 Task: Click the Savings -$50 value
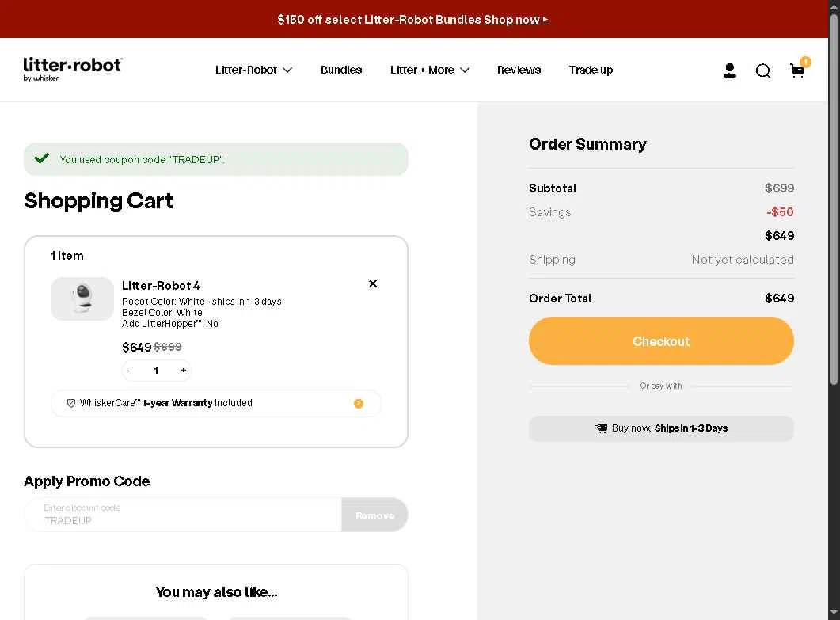[780, 212]
